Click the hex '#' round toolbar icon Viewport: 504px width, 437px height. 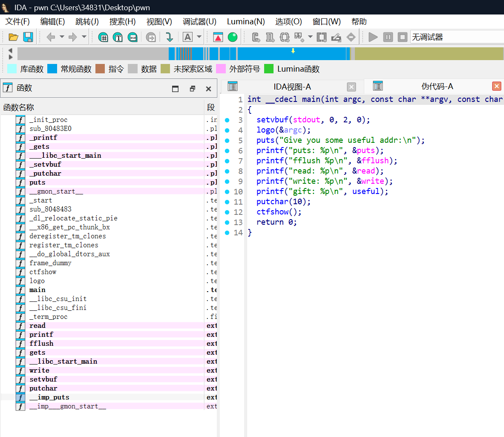(103, 37)
